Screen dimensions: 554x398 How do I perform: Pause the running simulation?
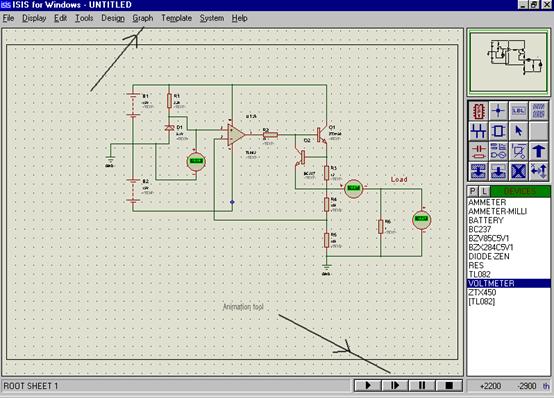[x=422, y=385]
